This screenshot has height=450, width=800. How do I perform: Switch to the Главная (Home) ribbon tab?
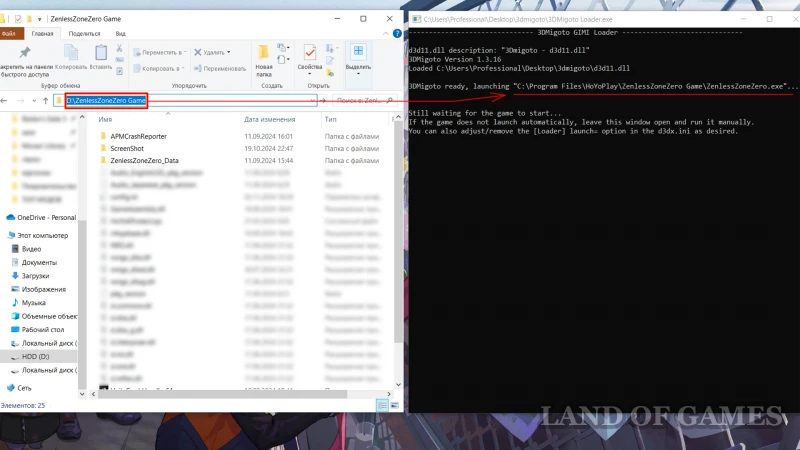pos(42,34)
